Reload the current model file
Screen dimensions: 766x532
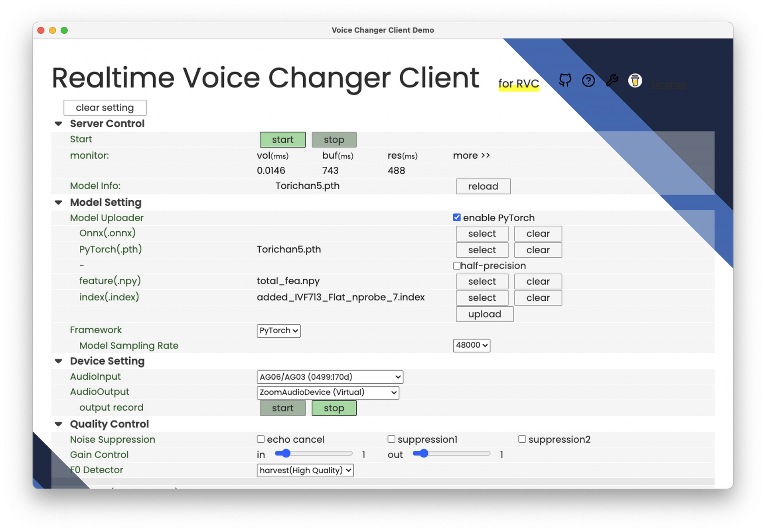482,186
